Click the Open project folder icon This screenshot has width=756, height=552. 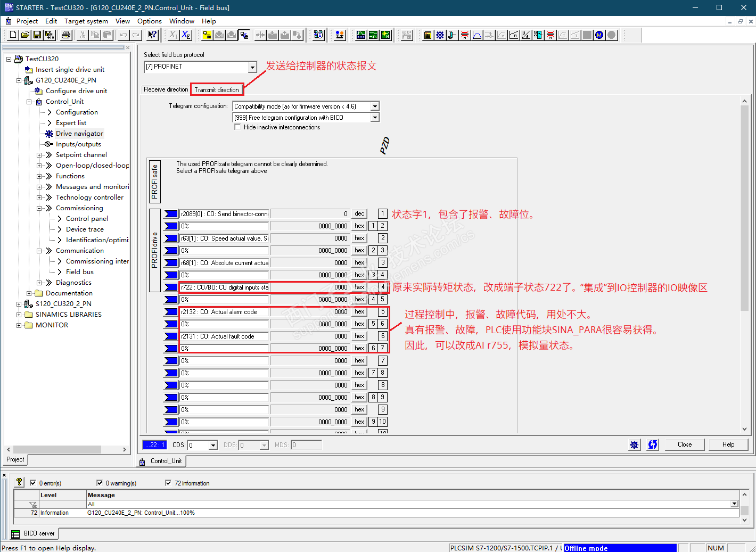tap(25, 35)
